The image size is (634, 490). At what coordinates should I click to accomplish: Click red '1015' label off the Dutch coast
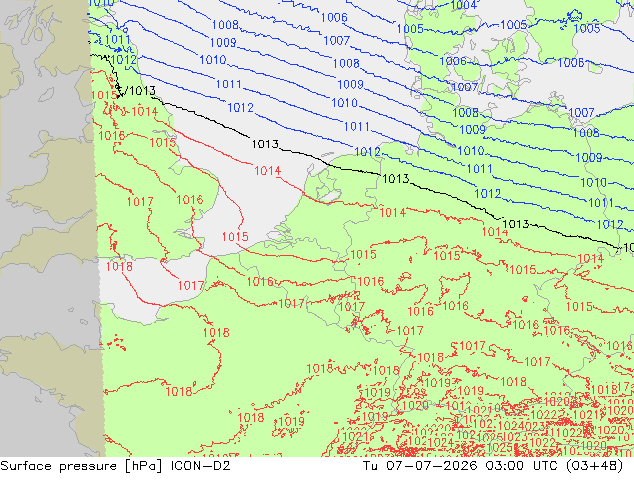point(235,237)
